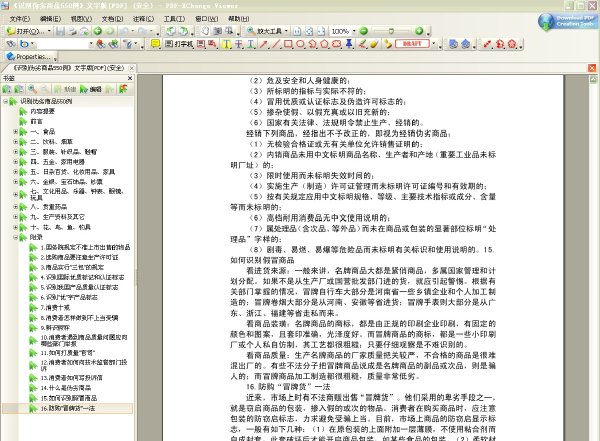The image size is (600, 441).
Task: Select the red Distance measurement tool
Action: click(487, 44)
